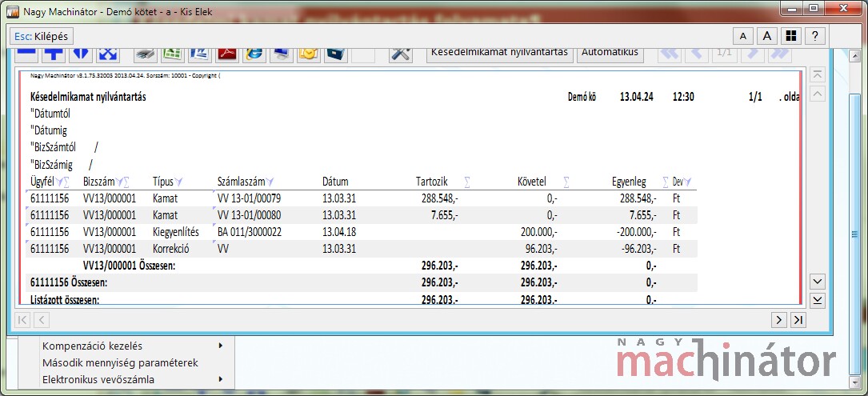
Task: Filter the Típus column
Action: point(178,182)
